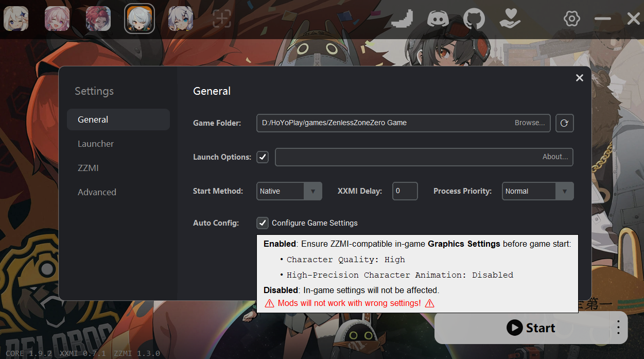Click the Auto Config: label
This screenshot has height=359, width=644.
pos(216,223)
